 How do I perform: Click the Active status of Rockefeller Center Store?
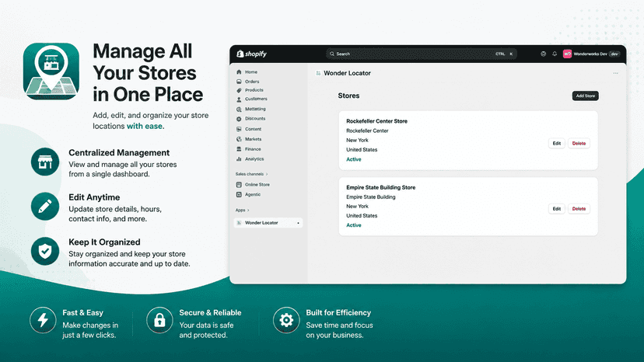click(354, 159)
